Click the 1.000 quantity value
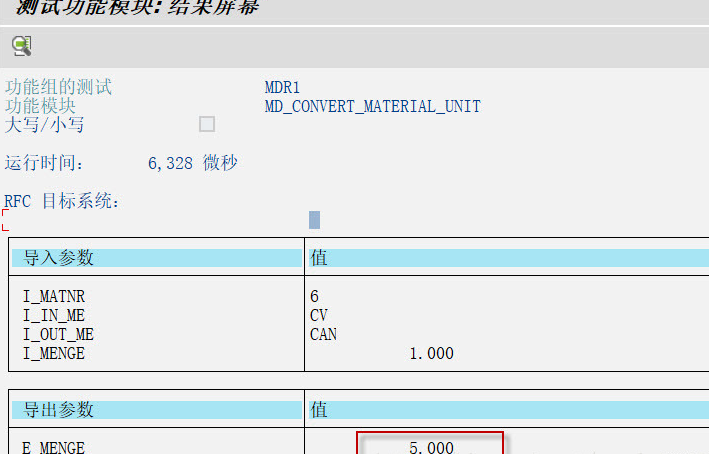Viewport: 709px width, 454px height. (431, 353)
